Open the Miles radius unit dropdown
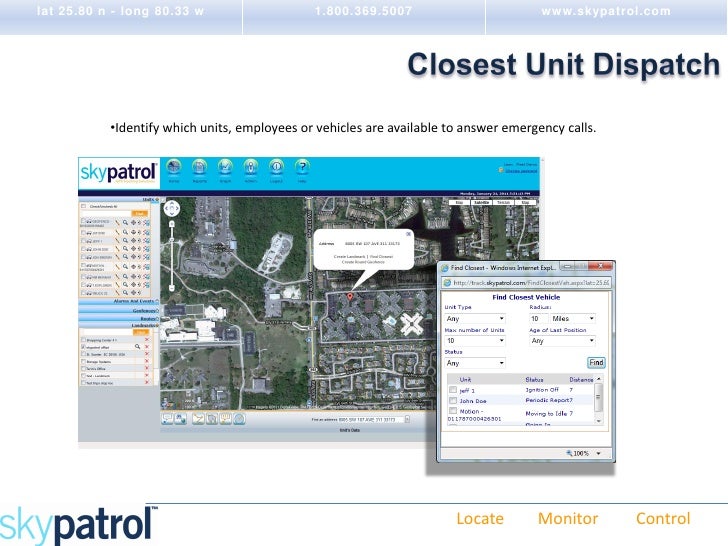Image resolution: width=728 pixels, height=546 pixels. tap(572, 318)
